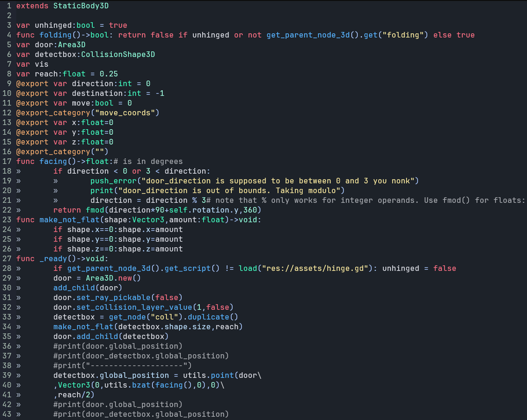Click 'y:float=0' on line 14
Screen dimensions: 527x420
(x=92, y=132)
